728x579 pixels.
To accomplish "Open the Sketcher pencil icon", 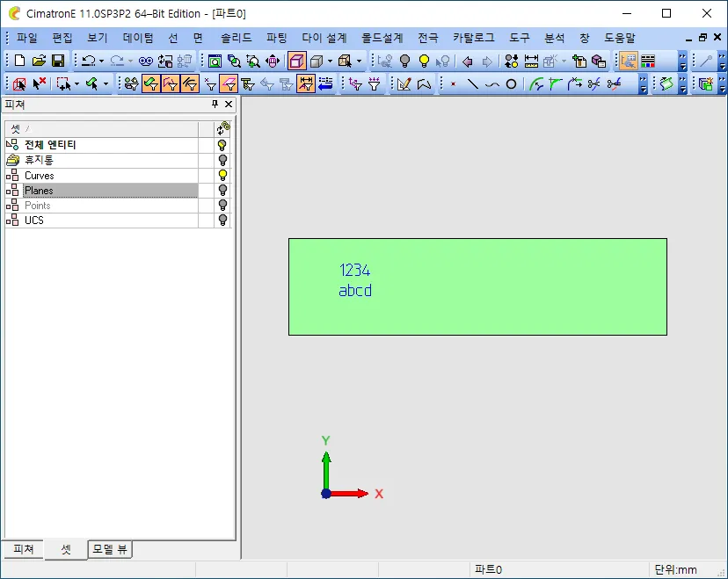I will [404, 84].
